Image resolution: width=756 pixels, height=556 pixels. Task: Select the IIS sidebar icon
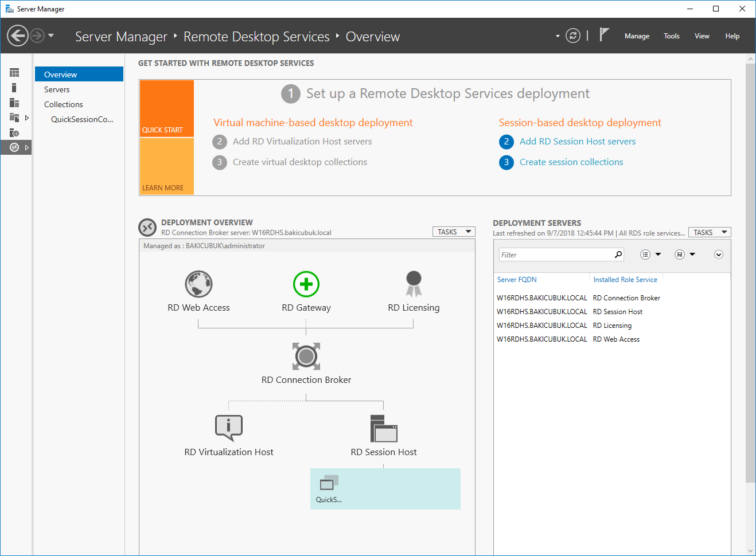14,132
